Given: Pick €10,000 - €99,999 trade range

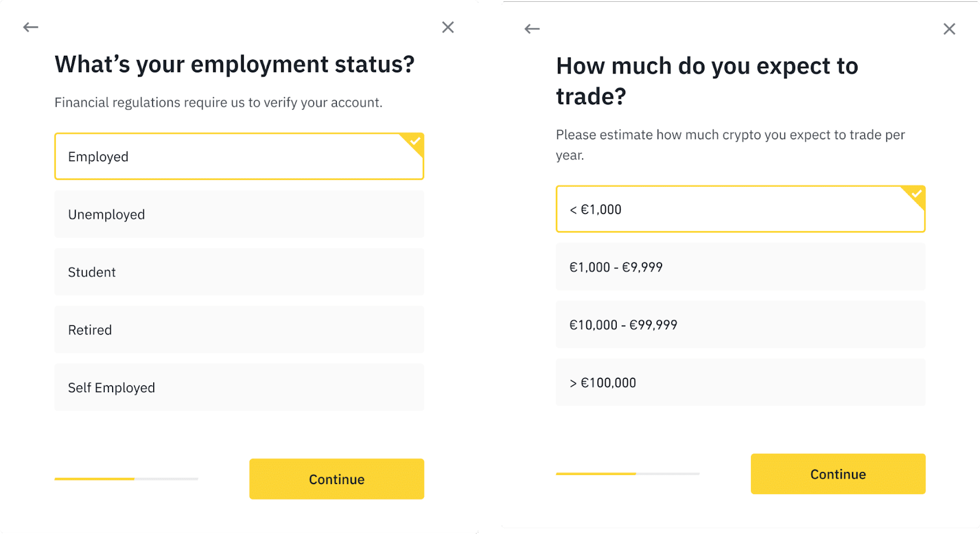Looking at the screenshot, I should [x=740, y=325].
